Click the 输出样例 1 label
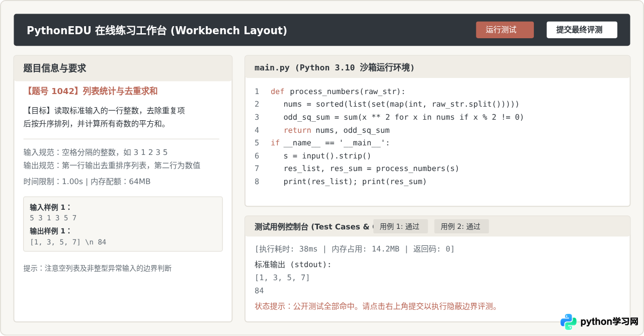Screen dimensions: 644x336 coord(50,231)
